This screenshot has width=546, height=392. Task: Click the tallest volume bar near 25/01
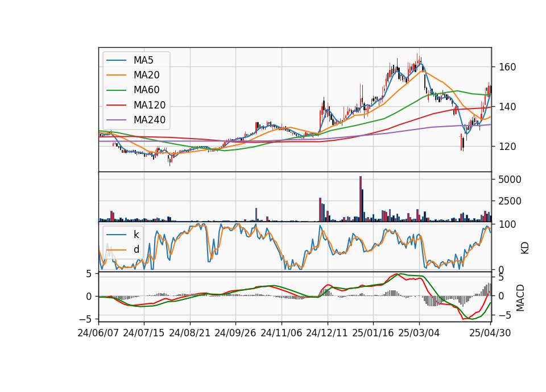(x=361, y=199)
